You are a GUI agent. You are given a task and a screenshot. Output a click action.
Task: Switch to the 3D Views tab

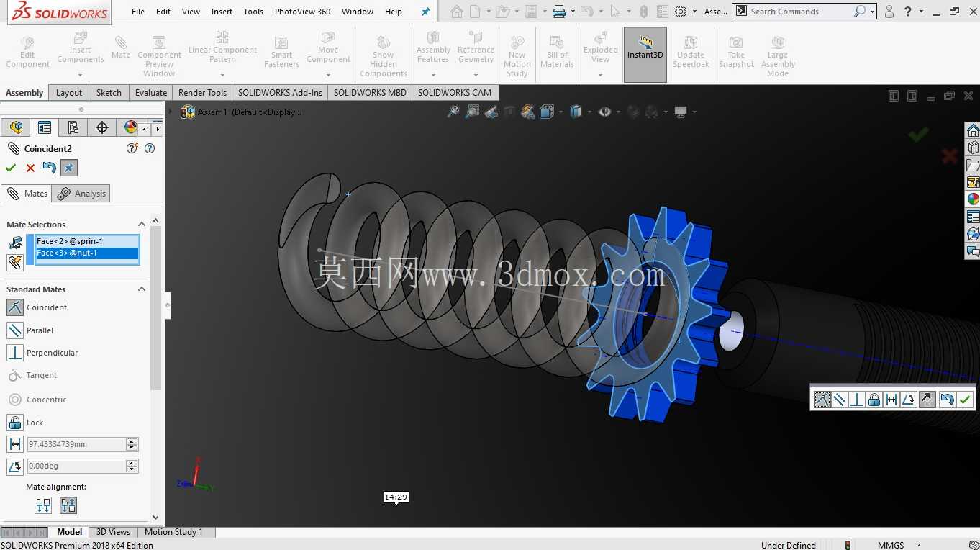point(113,532)
